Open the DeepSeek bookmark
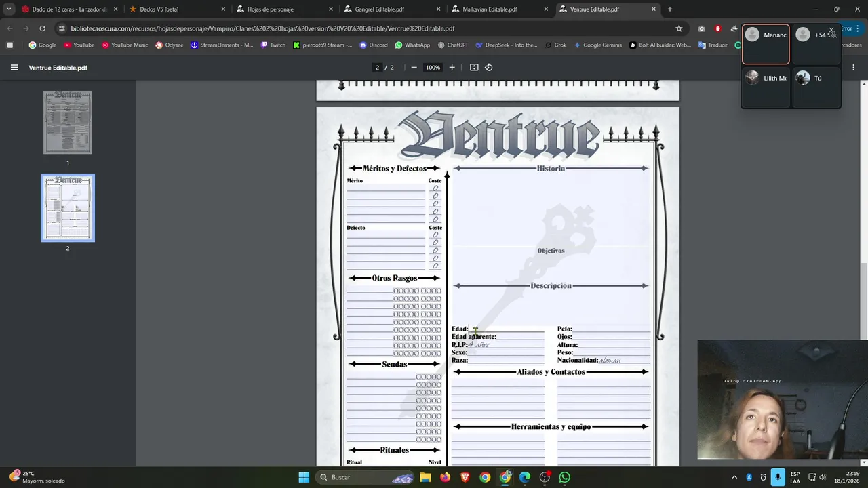This screenshot has height=488, width=868. click(507, 45)
